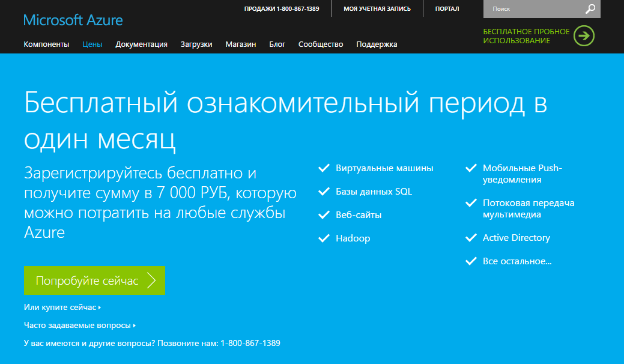Open the Сообщество page

[x=321, y=44]
